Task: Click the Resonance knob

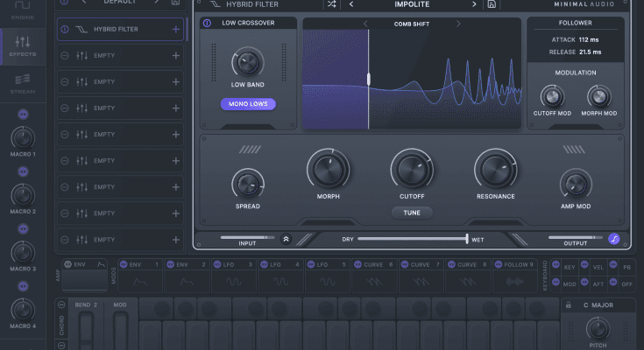Action: (x=497, y=170)
